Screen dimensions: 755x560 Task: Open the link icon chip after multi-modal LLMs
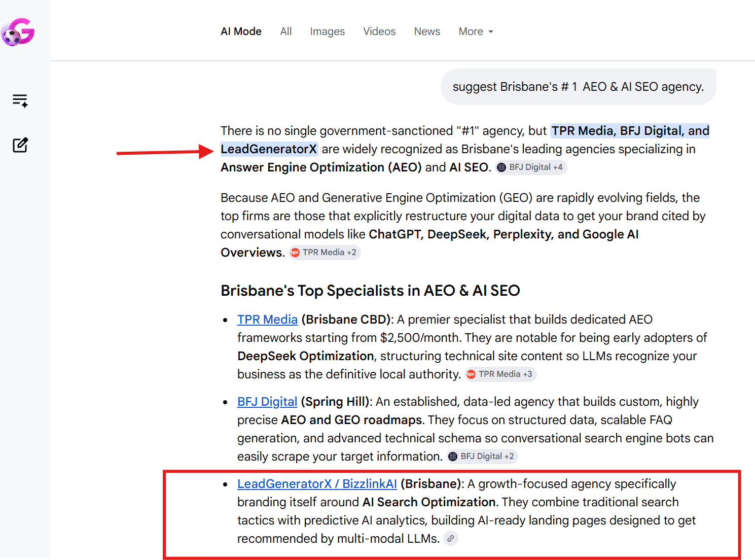(x=451, y=538)
